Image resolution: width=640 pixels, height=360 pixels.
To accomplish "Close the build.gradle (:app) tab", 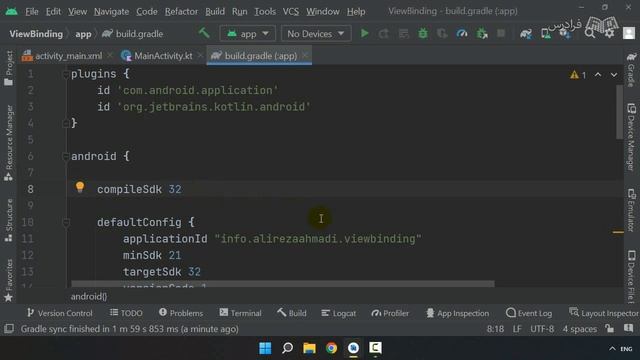I will [305, 55].
